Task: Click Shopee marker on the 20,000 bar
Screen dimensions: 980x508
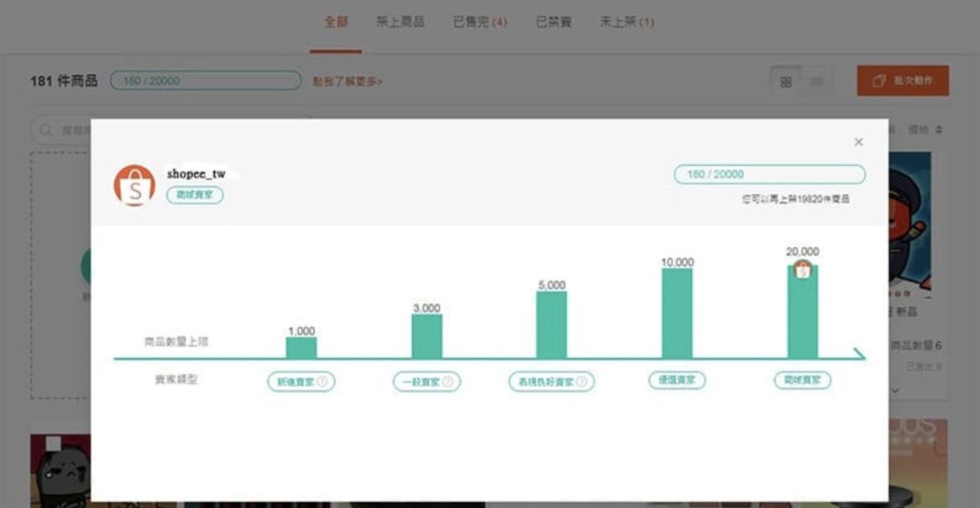Action: click(x=802, y=270)
